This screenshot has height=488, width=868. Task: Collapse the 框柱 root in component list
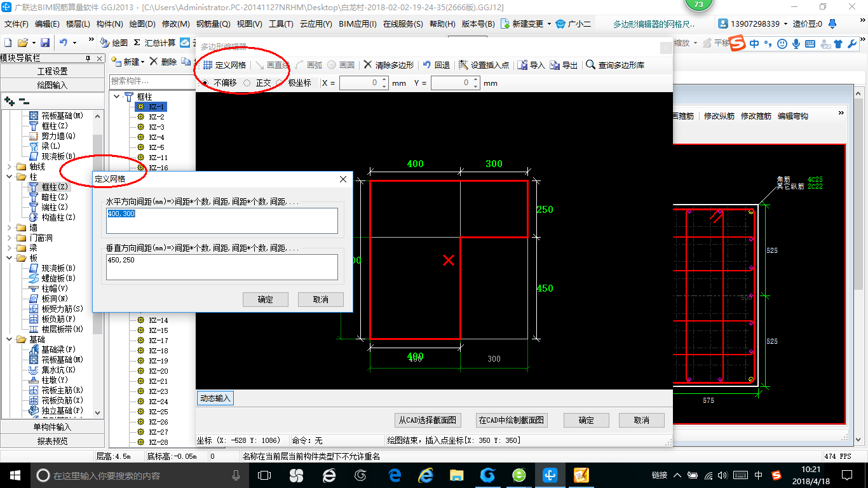coord(117,97)
